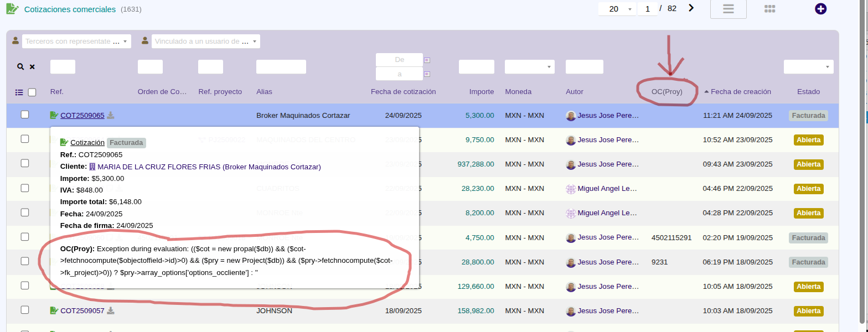Download PDF icon next to COT2509065

coord(111,115)
